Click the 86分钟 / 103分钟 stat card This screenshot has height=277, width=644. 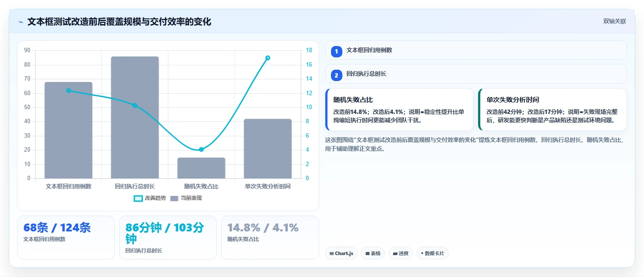168,238
